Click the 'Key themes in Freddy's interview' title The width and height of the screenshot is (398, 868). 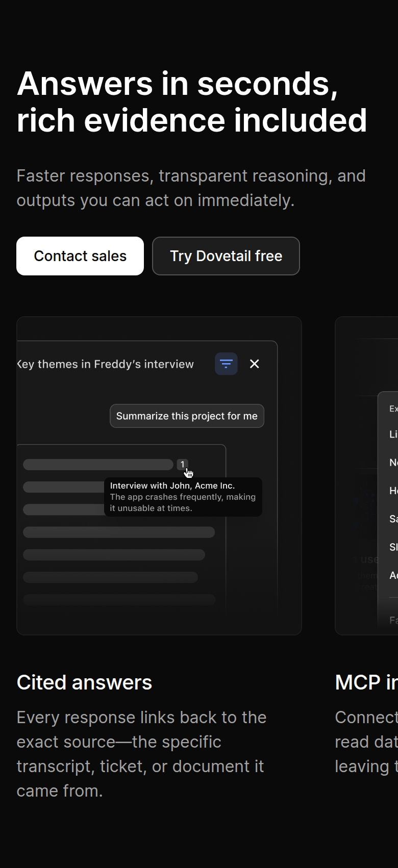106,364
